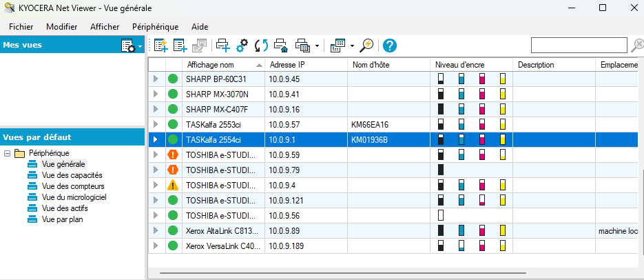644x280 pixels.
Task: Click the grayed-out update view icon
Action: pyautogui.click(x=200, y=46)
